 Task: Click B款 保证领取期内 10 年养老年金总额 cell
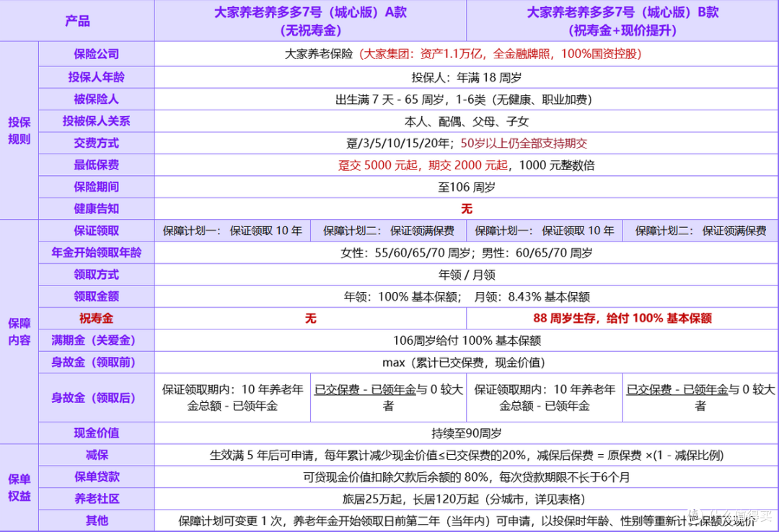[x=545, y=398]
